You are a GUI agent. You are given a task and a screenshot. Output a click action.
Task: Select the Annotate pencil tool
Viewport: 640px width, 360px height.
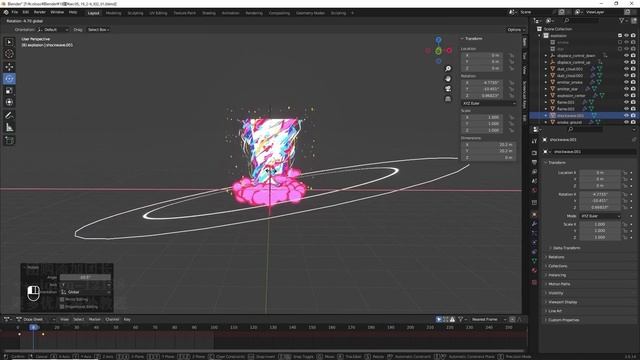point(9,116)
